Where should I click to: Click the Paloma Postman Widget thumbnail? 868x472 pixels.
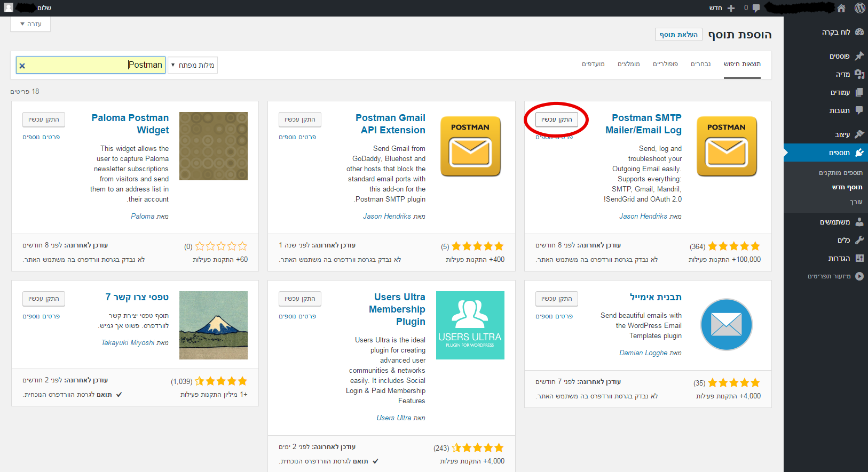coord(214,146)
